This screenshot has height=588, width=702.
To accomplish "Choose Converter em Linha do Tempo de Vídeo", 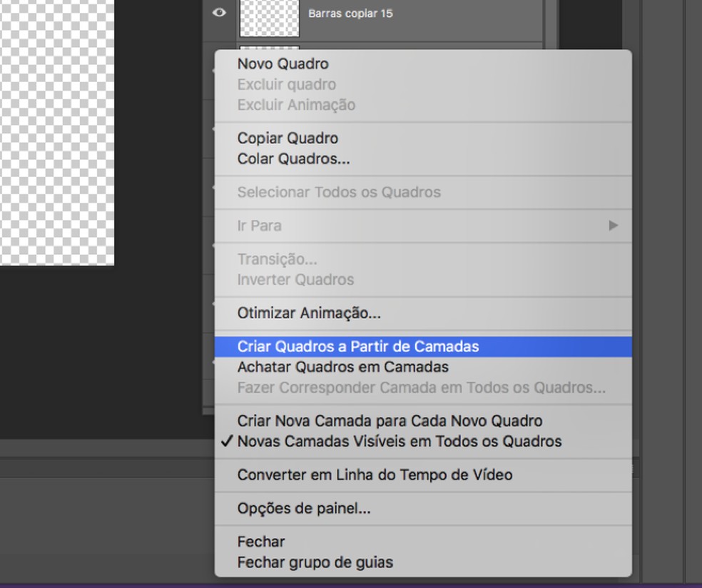I will [x=423, y=475].
